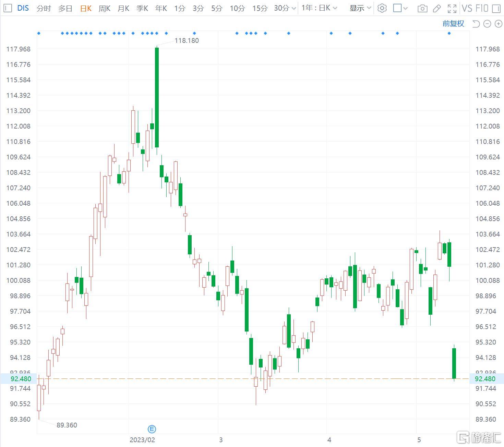Click the 118.180 high price label
Viewport: 504px width, 447px height.
click(187, 40)
